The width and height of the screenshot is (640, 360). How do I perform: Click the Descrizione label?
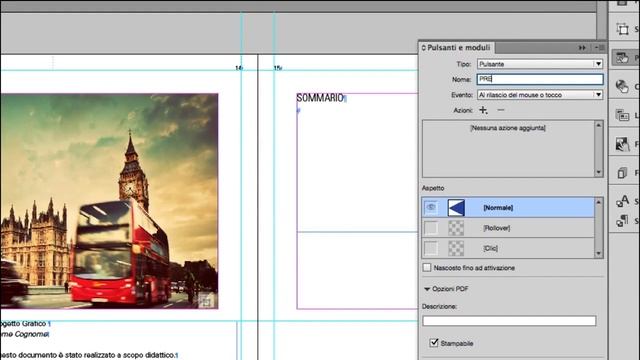[x=439, y=306]
